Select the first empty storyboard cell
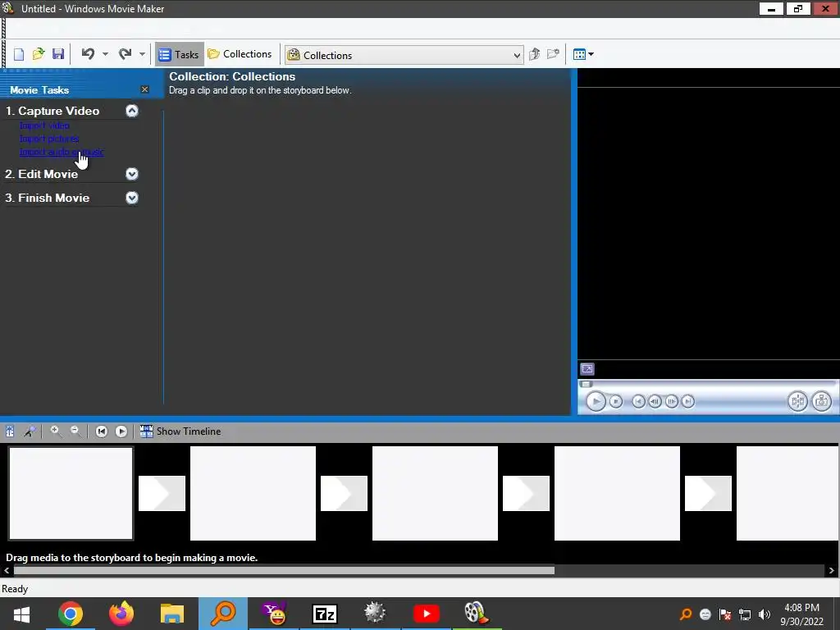The height and width of the screenshot is (630, 840). (71, 493)
